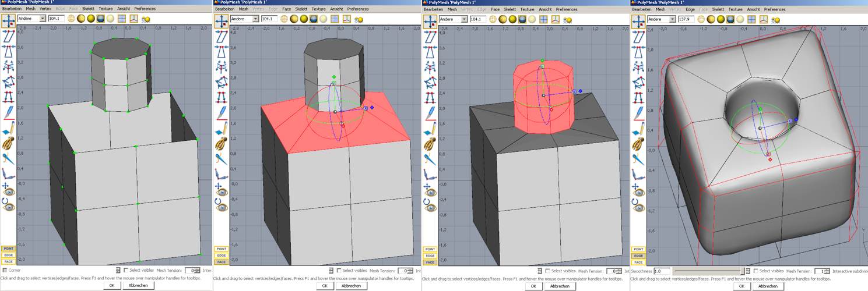The image size is (868, 291).
Task: Toggle EDGE selection mode in the red cylinder window
Action: (430, 255)
